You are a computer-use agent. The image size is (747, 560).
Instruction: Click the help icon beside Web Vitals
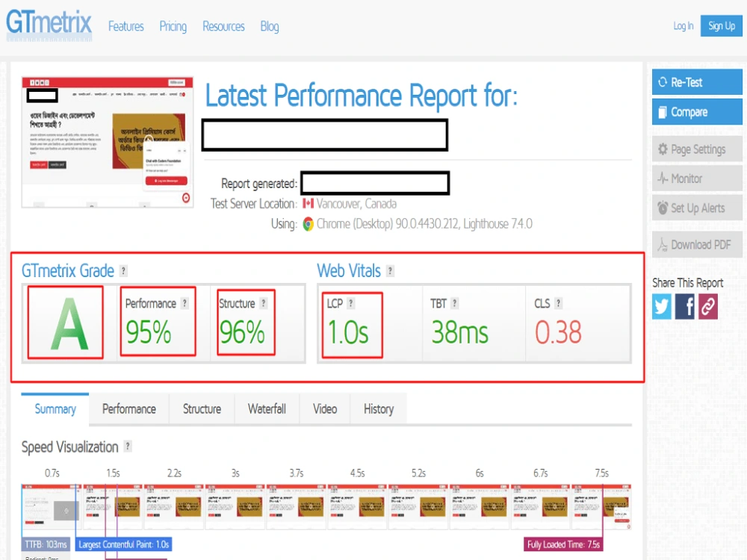pyautogui.click(x=390, y=271)
